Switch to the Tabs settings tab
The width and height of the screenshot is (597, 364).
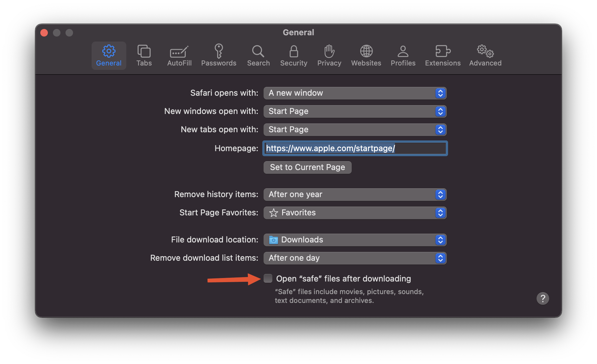point(144,55)
